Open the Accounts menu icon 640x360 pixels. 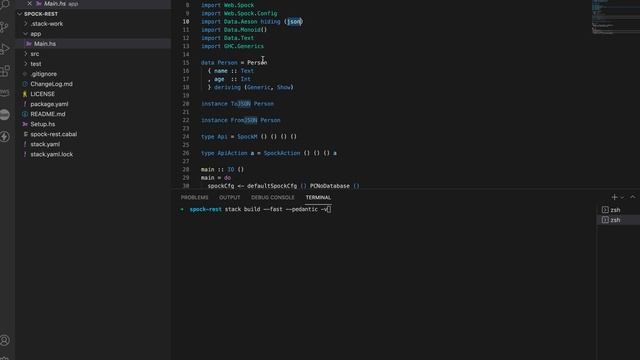[x=5, y=340]
